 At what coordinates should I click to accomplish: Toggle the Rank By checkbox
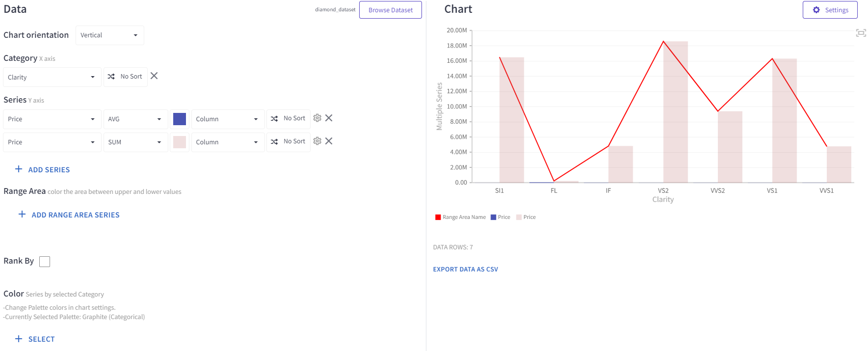[x=45, y=262]
